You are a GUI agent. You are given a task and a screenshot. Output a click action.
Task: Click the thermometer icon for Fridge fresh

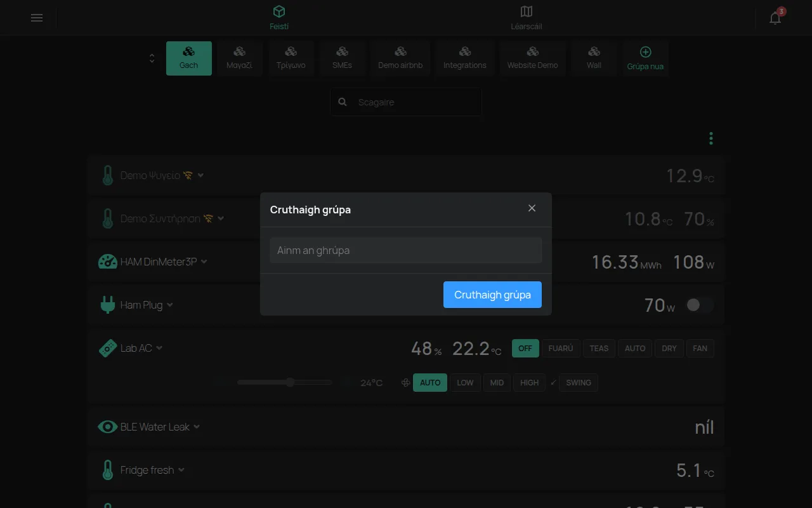[x=108, y=470]
